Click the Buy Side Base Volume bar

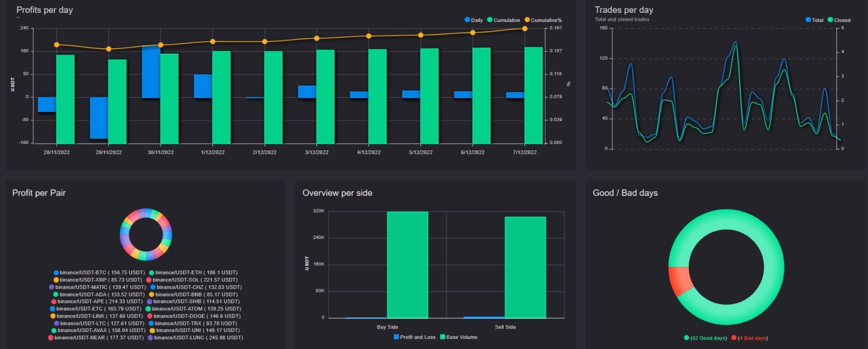point(407,265)
